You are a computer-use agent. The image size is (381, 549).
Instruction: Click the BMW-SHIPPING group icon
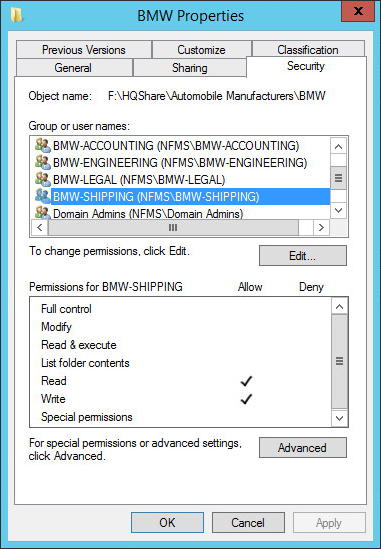(x=43, y=196)
